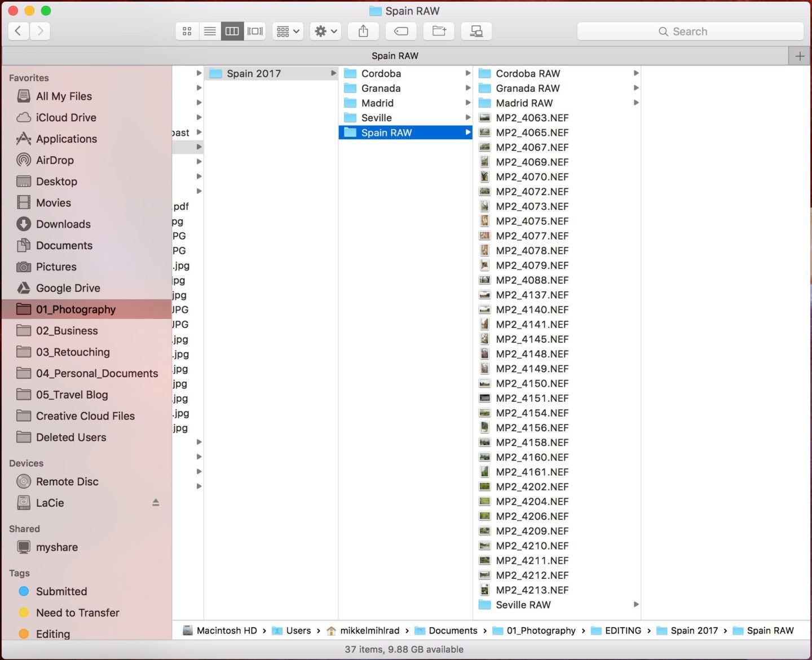The image size is (812, 660).
Task: Click Users in path bar
Action: 291,631
